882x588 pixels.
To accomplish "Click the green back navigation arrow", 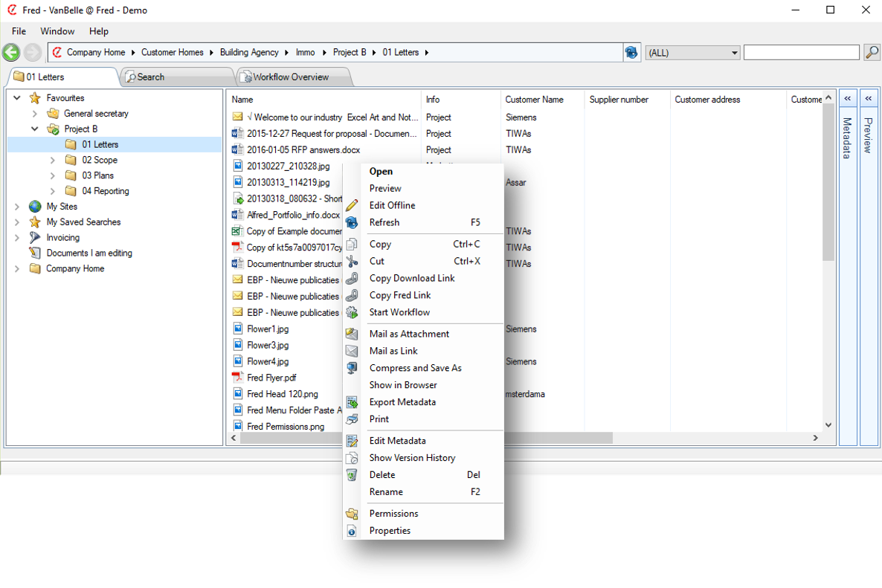I will click(x=11, y=52).
